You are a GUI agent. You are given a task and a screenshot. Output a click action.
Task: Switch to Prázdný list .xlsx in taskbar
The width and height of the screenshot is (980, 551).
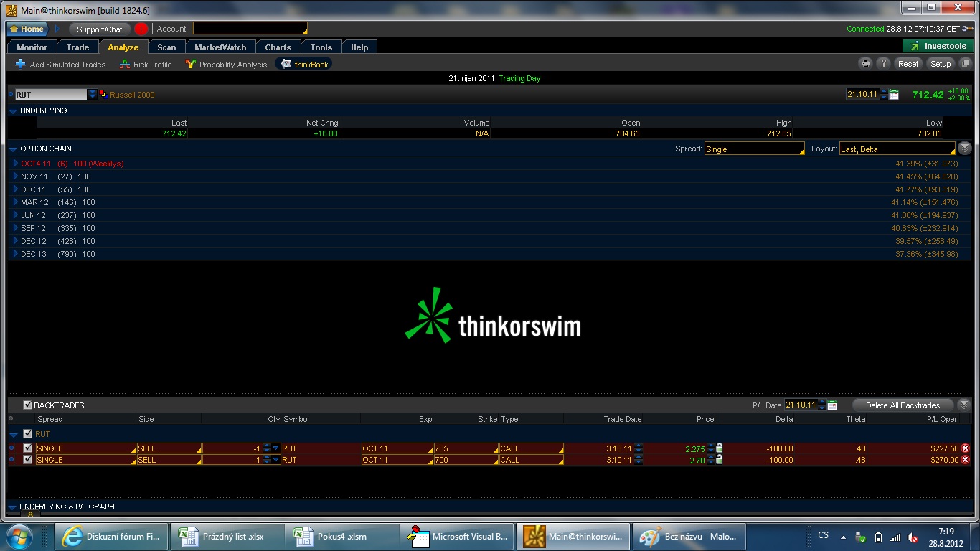(227, 536)
